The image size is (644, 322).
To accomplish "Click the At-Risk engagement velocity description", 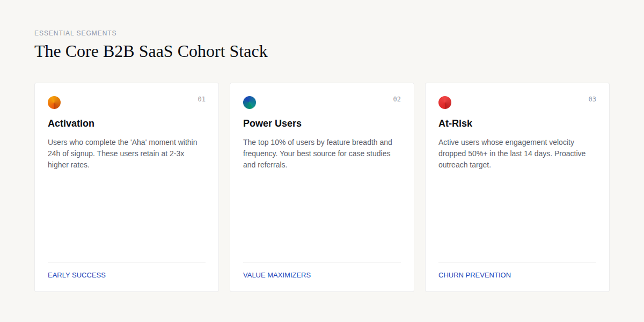I will [512, 153].
